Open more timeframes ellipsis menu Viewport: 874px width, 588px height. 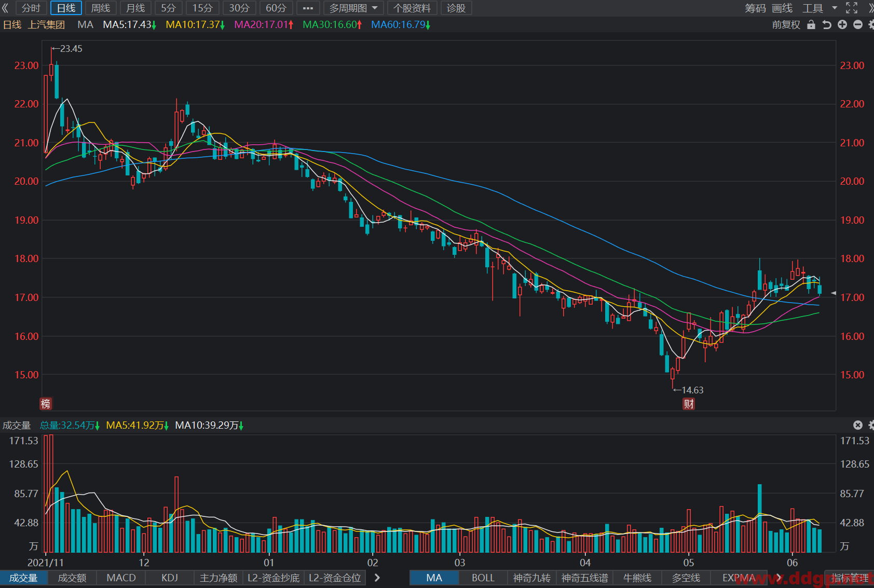[308, 8]
